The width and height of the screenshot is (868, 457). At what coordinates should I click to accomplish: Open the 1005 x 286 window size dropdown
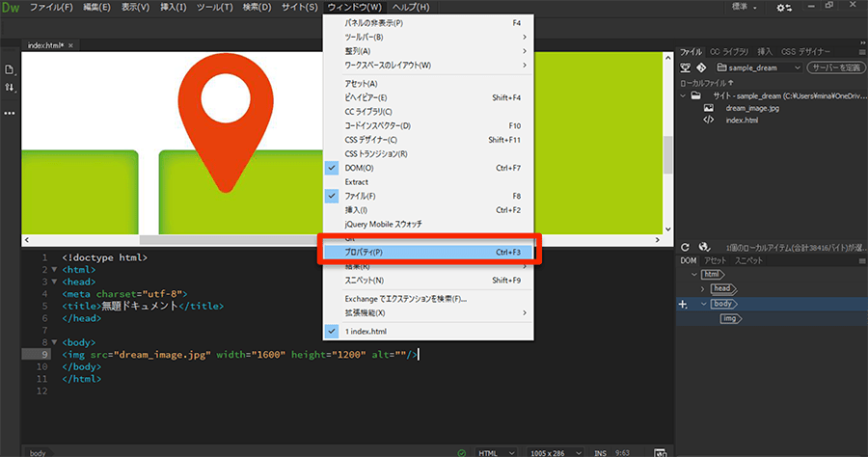(556, 452)
